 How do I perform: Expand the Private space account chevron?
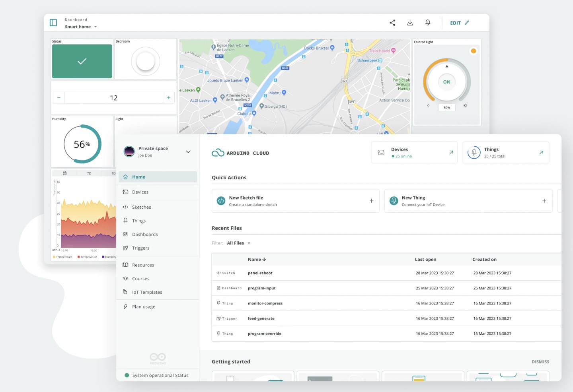188,151
